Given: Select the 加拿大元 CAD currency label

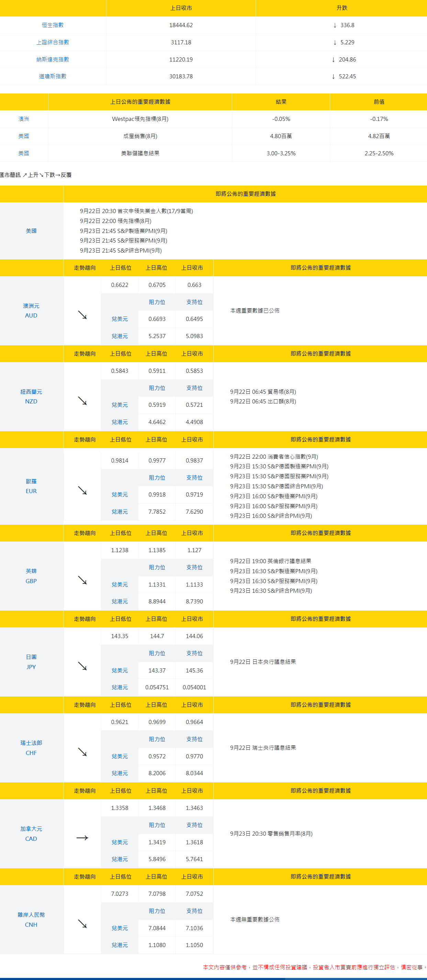Looking at the screenshot, I should (31, 834).
